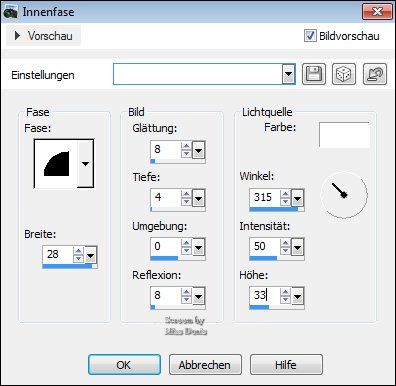
Task: Click the Umgebung spinner arrows
Action: pos(186,247)
